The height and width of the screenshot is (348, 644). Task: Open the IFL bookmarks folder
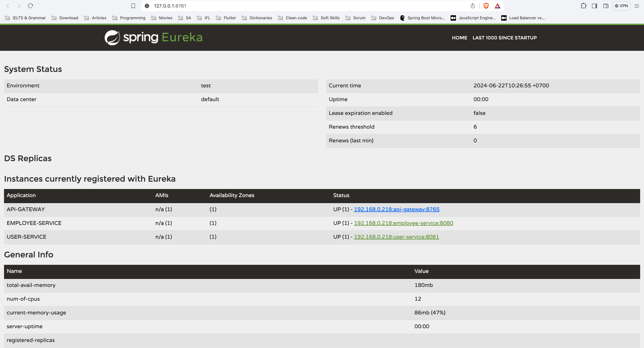click(203, 18)
